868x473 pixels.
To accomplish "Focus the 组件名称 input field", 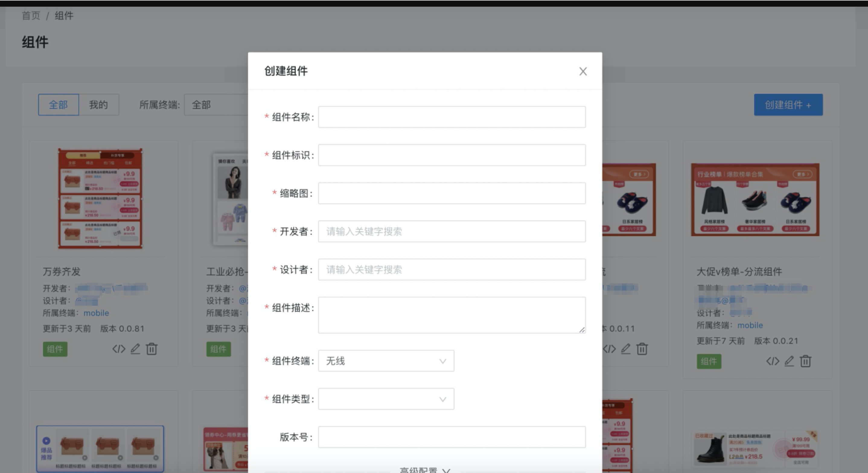I will 452,117.
